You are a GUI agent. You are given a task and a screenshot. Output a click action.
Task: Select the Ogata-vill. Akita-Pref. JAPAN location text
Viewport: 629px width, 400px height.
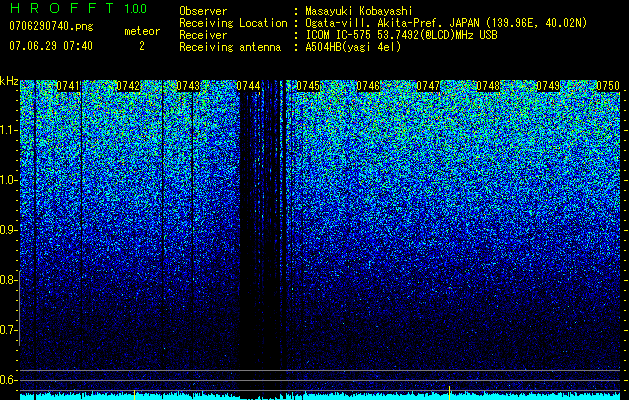coord(446,23)
